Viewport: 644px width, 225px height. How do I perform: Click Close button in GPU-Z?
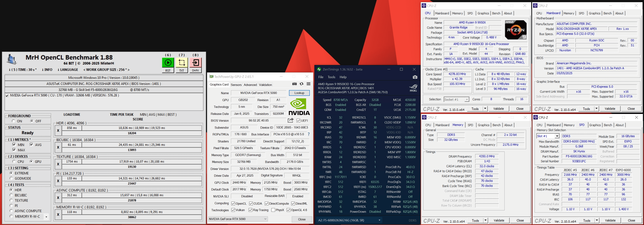[302, 219]
